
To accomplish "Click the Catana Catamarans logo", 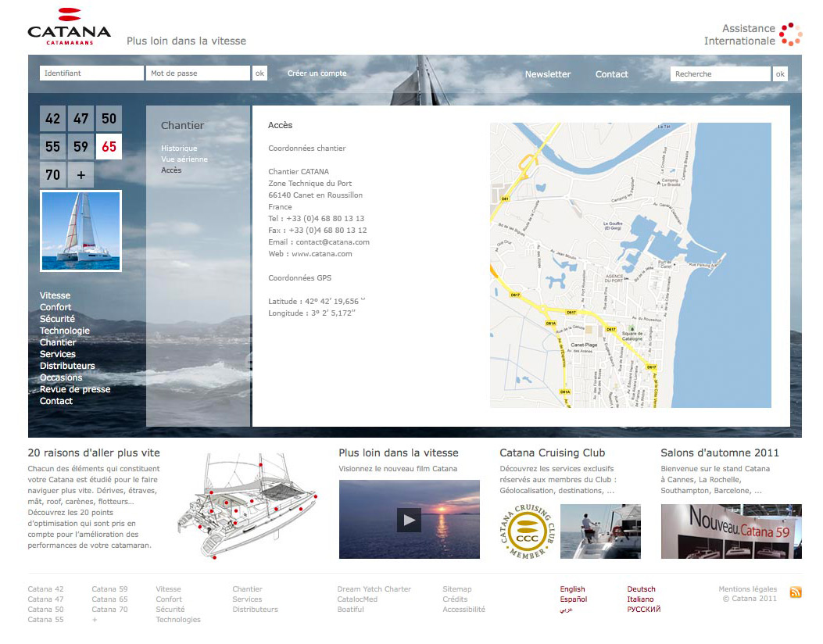I will point(69,27).
